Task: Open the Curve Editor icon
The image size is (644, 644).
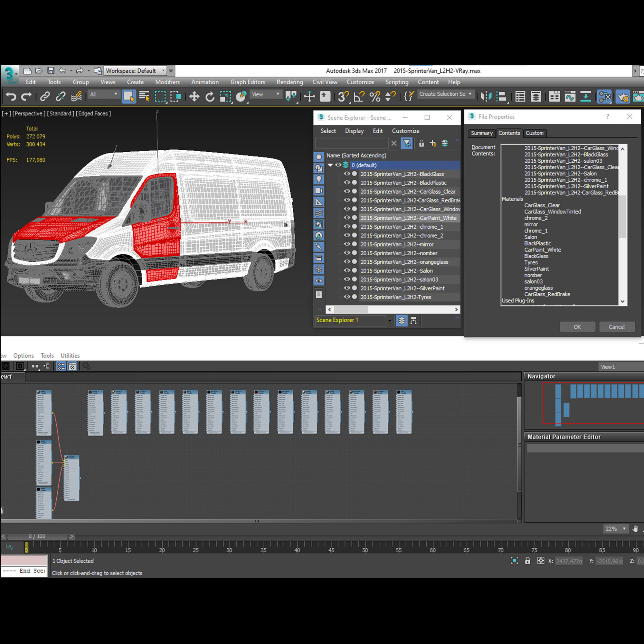Action: click(570, 97)
